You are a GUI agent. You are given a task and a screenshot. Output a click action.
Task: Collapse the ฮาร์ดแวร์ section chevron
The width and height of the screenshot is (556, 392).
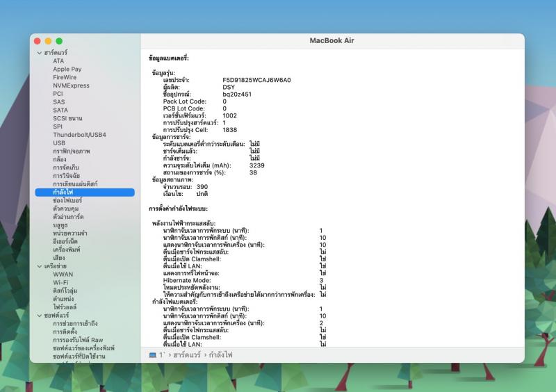(40, 53)
